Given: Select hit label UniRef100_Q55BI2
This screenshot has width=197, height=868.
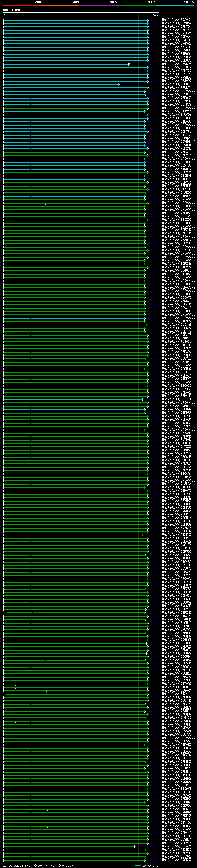Looking at the screenshot, I should point(177,94).
